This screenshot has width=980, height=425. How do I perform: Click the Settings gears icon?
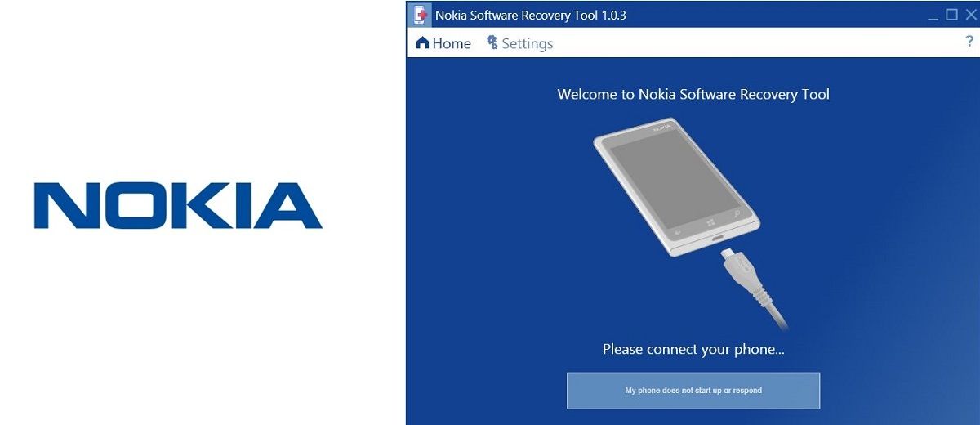coord(492,42)
